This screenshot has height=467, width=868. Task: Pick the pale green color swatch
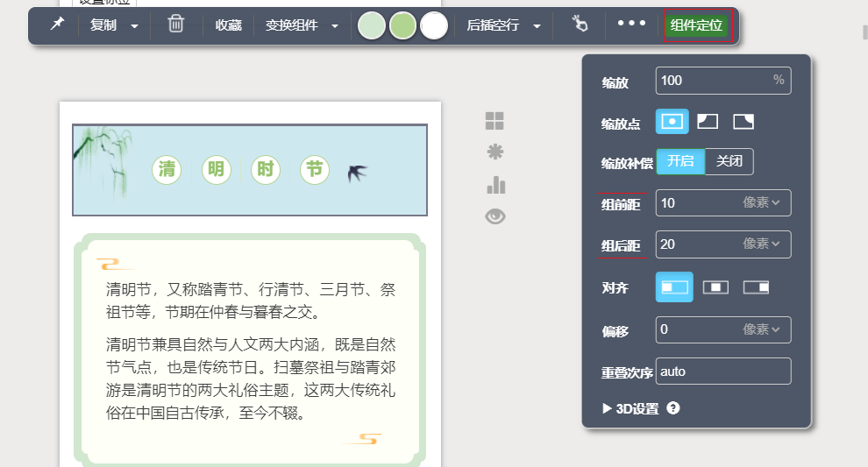coord(372,26)
